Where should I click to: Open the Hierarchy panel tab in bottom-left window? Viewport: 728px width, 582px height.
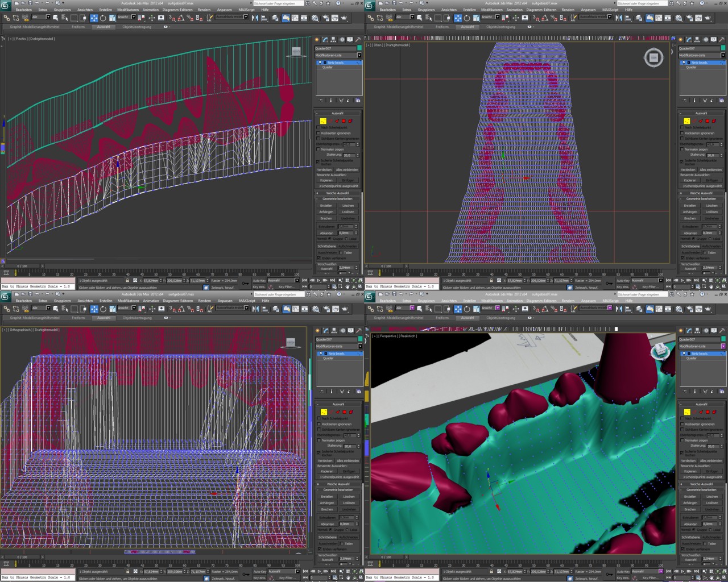coord(333,331)
